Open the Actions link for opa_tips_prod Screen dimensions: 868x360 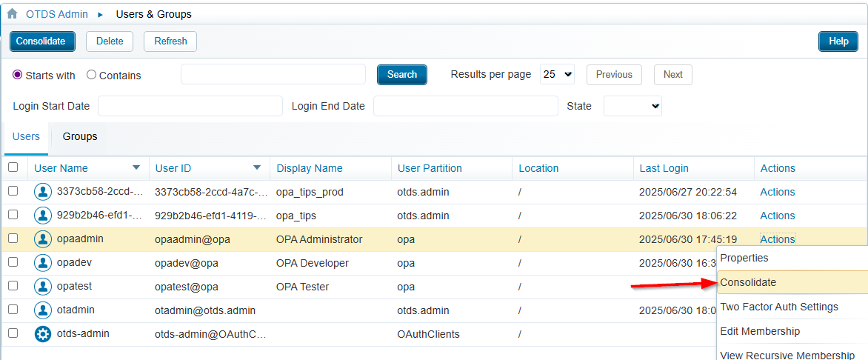tap(777, 192)
